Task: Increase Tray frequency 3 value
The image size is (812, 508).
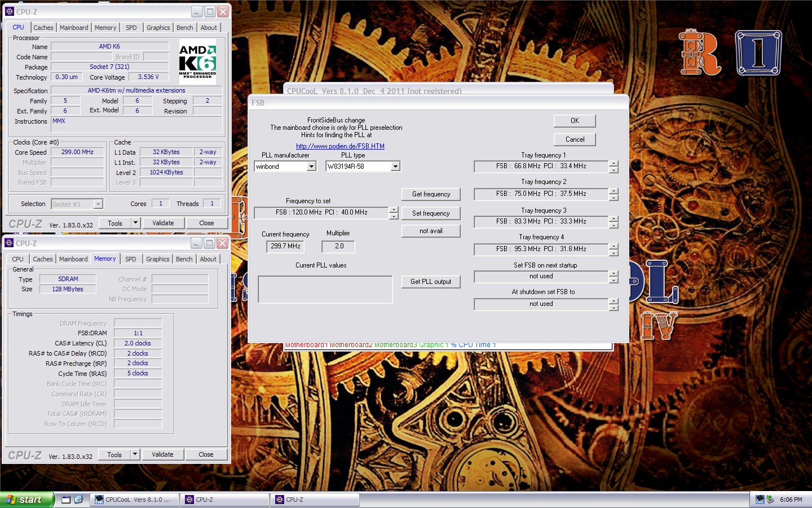Action: coord(614,218)
